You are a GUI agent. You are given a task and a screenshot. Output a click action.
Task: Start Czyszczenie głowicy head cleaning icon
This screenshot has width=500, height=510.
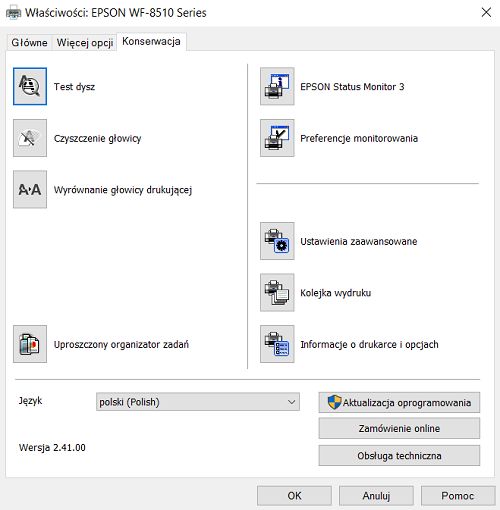click(x=30, y=138)
